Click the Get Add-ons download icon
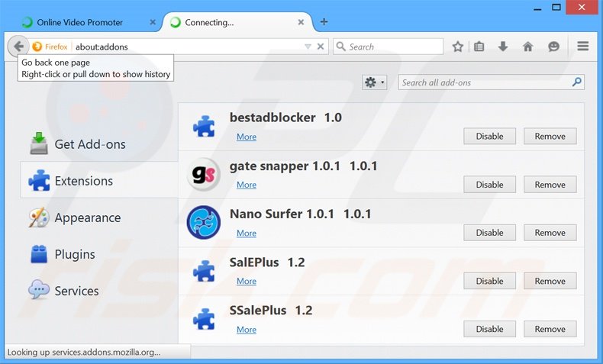The image size is (603, 364). pos(39,143)
